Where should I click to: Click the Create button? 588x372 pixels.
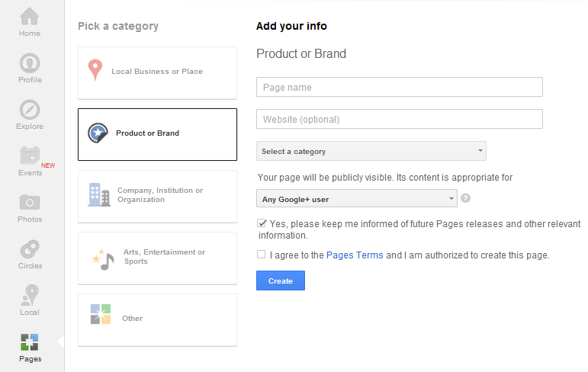(x=281, y=281)
